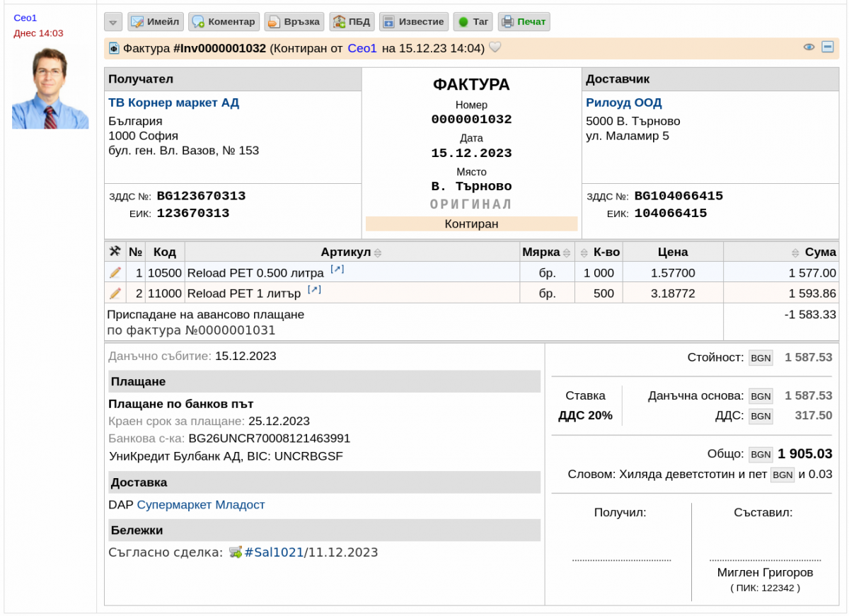Create credit note via Известие button
The height and width of the screenshot is (616, 849).
(414, 22)
